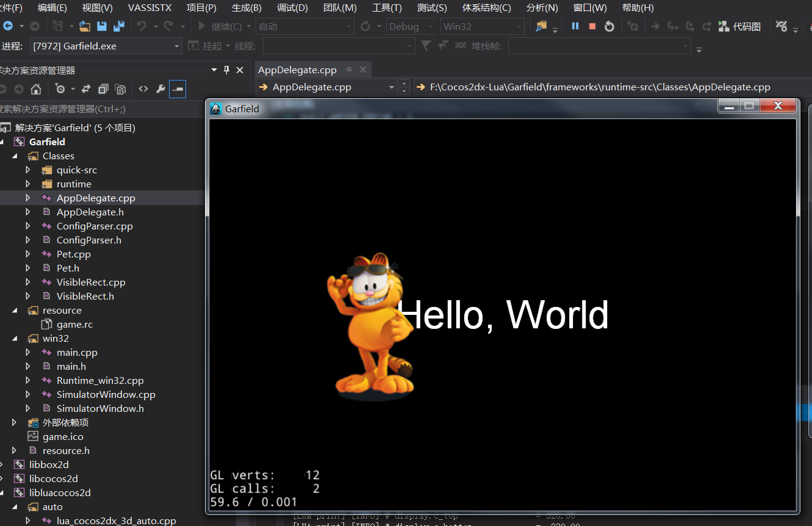The height and width of the screenshot is (526, 812).
Task: Toggle the Preview Selected Items icon
Action: [x=178, y=89]
